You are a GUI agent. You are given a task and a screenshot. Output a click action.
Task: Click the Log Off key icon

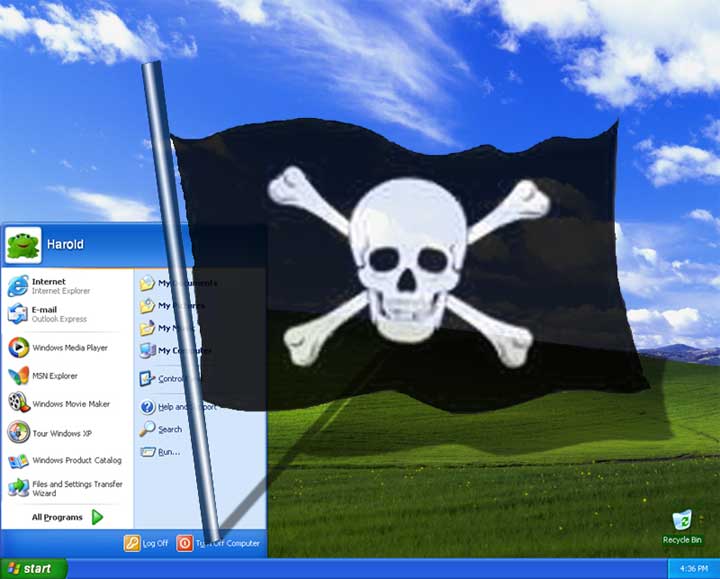coord(132,543)
